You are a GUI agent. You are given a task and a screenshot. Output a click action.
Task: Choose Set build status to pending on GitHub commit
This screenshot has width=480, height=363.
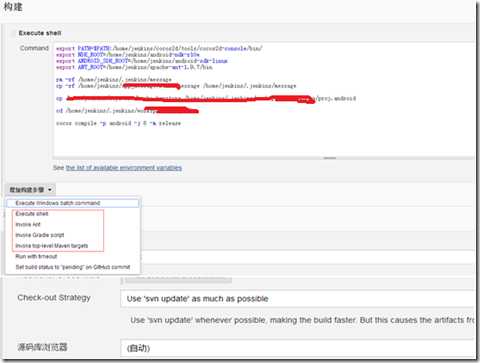click(x=73, y=267)
